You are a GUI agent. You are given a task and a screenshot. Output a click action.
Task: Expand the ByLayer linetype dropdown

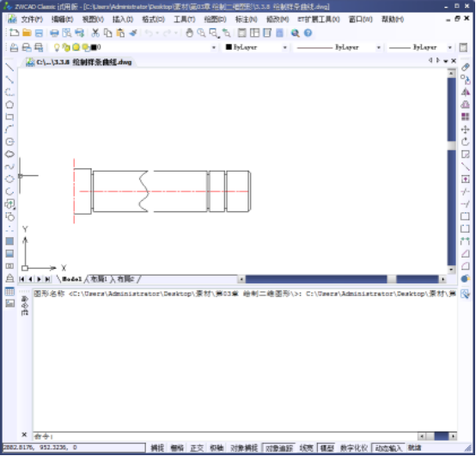(379, 47)
